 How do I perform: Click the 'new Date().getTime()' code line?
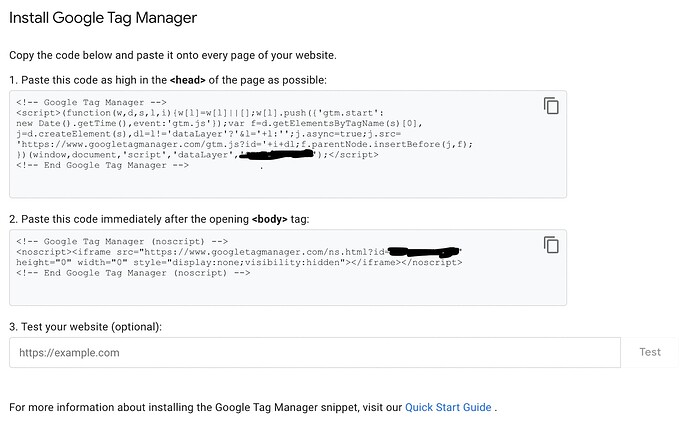coord(219,124)
